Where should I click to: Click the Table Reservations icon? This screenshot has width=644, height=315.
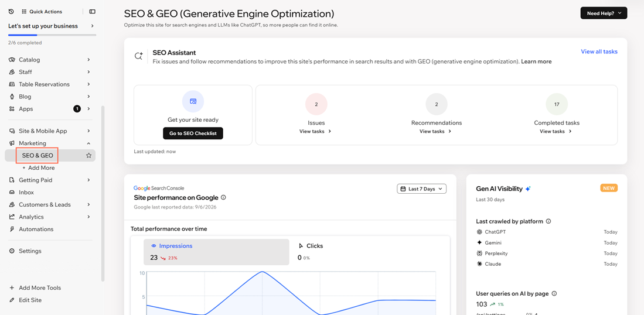click(x=12, y=84)
